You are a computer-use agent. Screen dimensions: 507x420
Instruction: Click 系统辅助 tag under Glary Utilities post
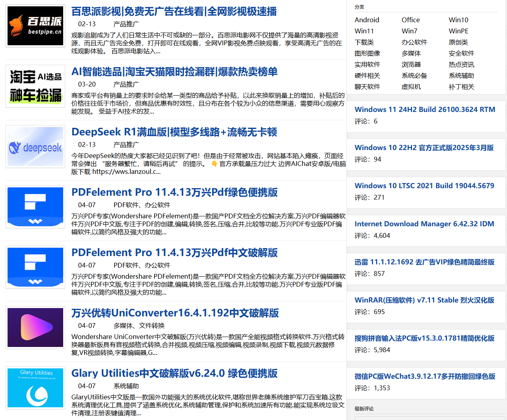click(x=126, y=386)
